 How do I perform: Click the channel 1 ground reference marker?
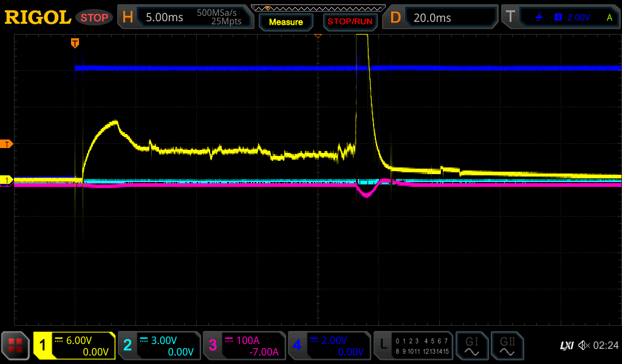pyautogui.click(x=7, y=180)
